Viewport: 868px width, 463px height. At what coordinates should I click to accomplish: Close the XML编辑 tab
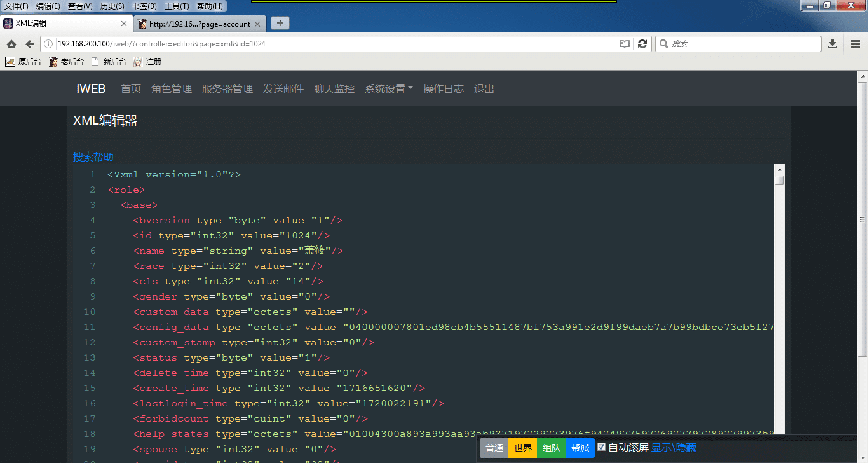pyautogui.click(x=125, y=24)
